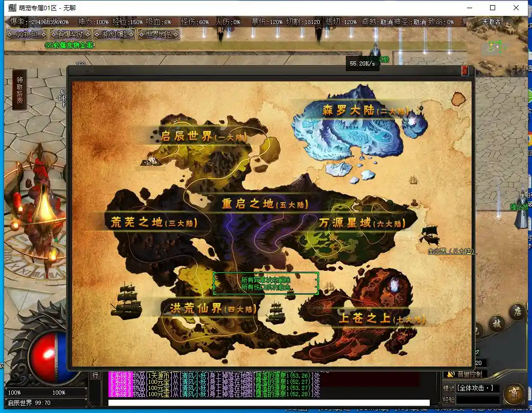Travel to 万源星域 (六大陆) on the map
This screenshot has width=532, height=413.
(x=362, y=223)
